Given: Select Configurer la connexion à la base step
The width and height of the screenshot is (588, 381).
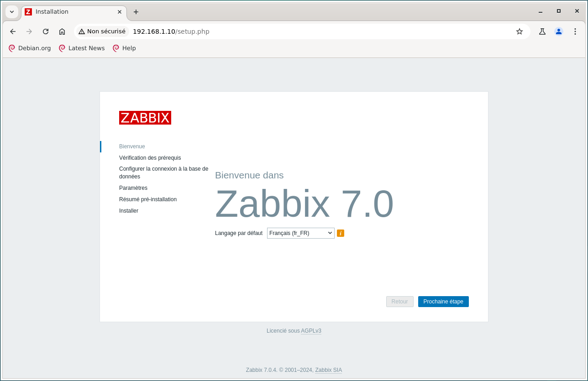Looking at the screenshot, I should point(164,172).
